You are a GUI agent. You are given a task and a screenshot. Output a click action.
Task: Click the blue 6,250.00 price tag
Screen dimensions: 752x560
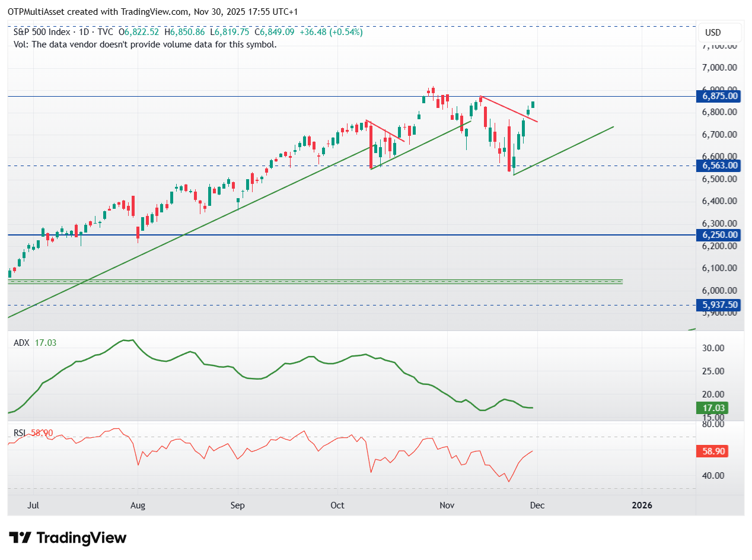(x=718, y=235)
